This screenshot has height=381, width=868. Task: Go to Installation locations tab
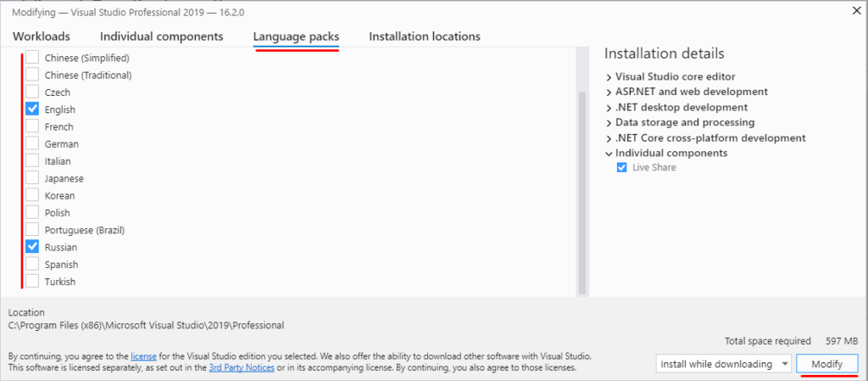[424, 36]
